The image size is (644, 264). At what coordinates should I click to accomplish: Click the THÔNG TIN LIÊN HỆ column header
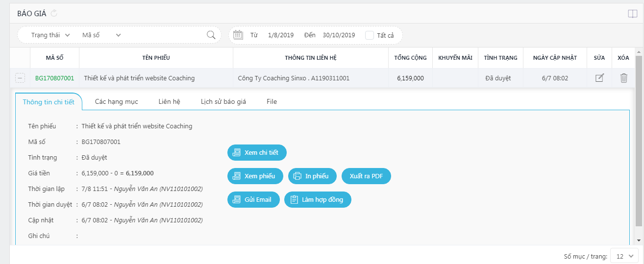[x=311, y=58]
